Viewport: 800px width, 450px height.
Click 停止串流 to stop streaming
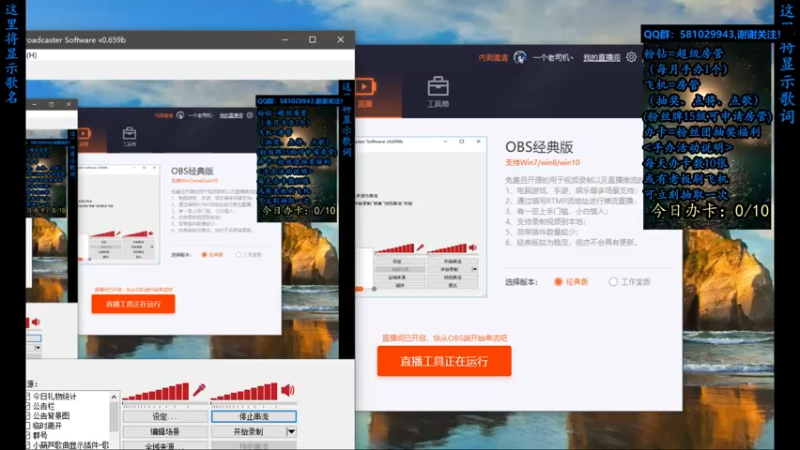254,417
